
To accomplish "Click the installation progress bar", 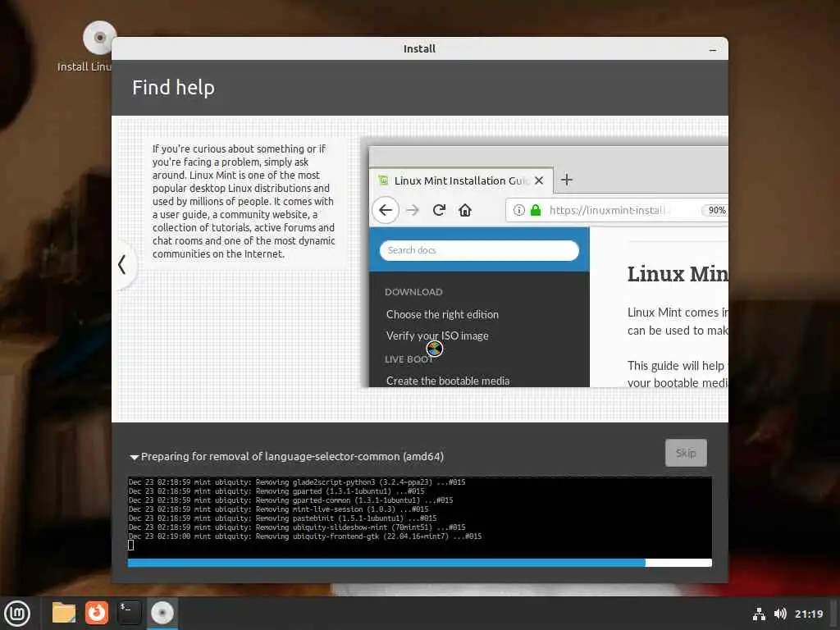I will pos(419,563).
